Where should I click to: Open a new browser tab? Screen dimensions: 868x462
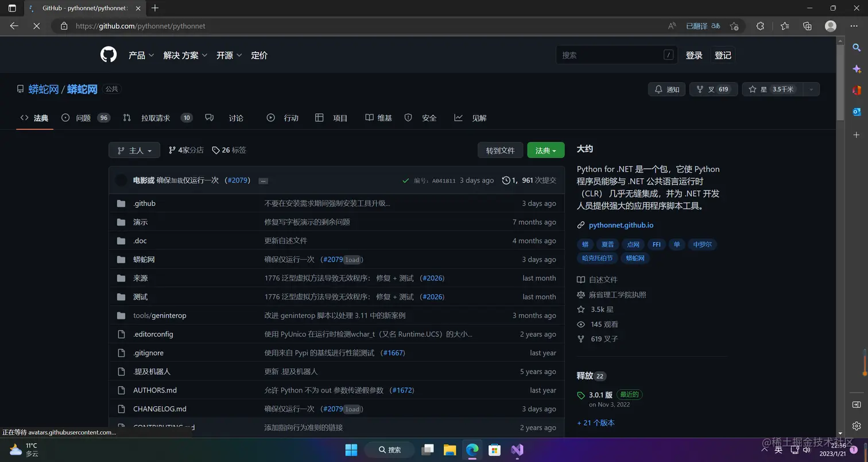(x=154, y=8)
